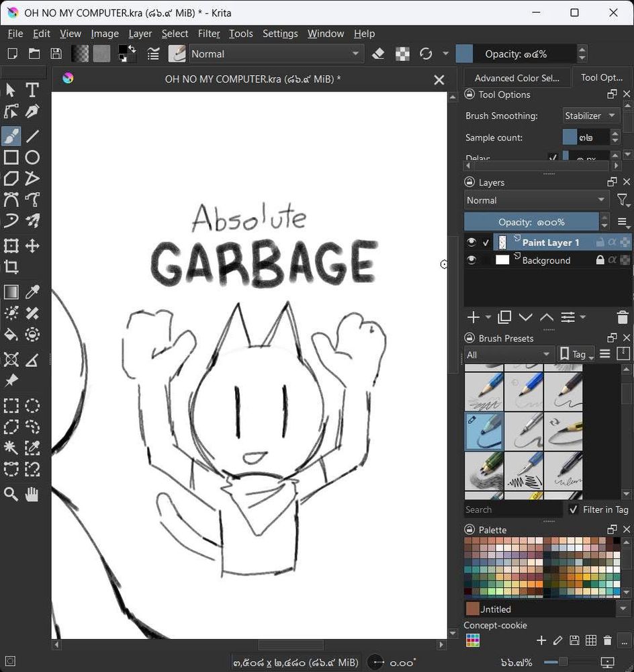Select the Rectangular Selection tool
Screen dimensions: 634x672
[x=11, y=405]
